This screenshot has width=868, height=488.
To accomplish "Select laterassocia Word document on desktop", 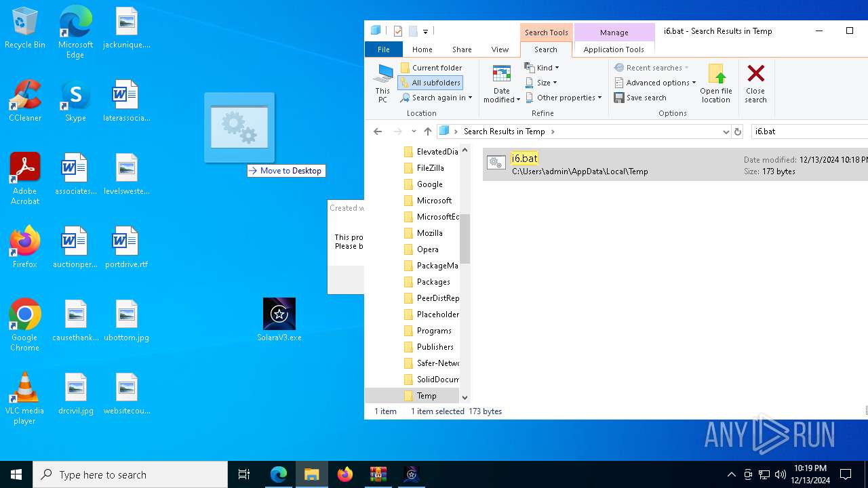I will [127, 102].
